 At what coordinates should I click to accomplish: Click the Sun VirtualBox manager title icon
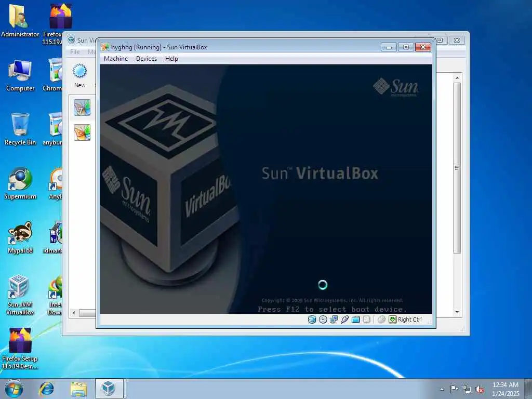(x=71, y=40)
